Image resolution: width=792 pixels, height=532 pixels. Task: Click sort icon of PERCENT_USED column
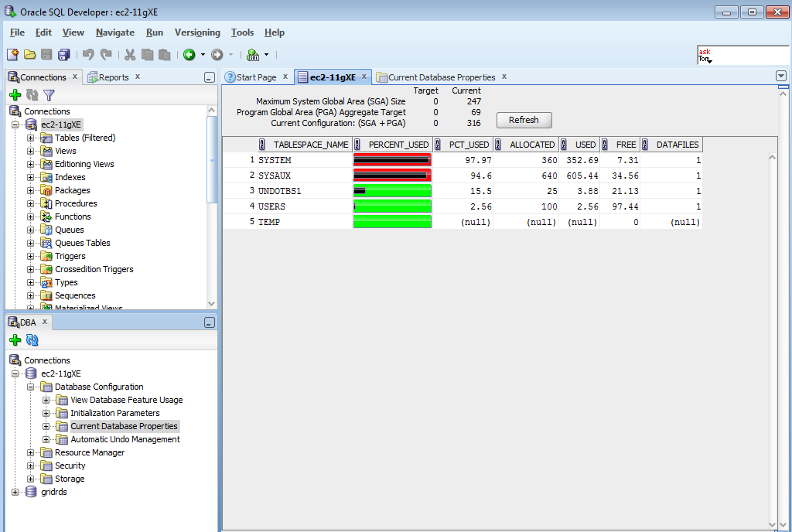click(x=357, y=145)
